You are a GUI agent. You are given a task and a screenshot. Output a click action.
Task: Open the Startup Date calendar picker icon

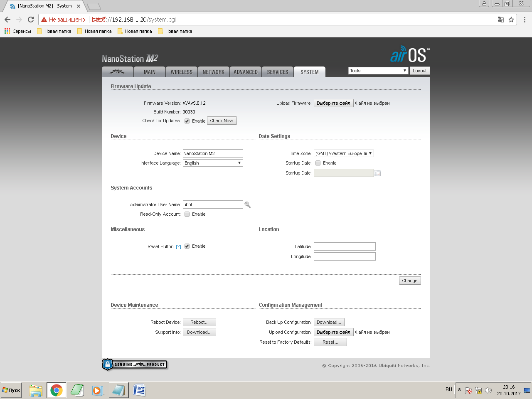(x=377, y=173)
